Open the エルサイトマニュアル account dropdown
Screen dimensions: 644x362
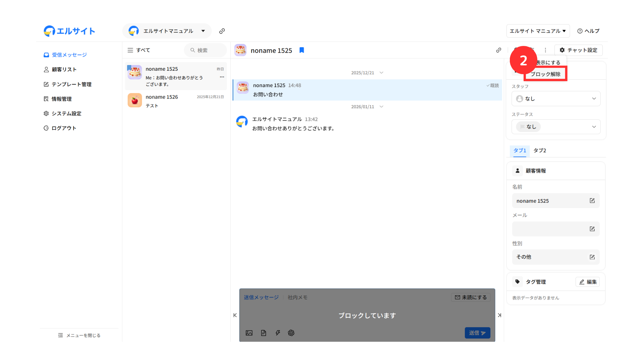click(x=167, y=31)
